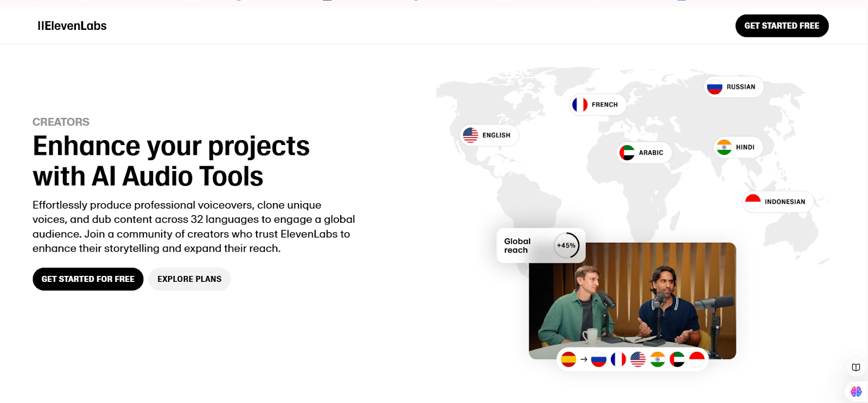The image size is (868, 403).
Task: Select the English language pill
Action: pos(489,135)
